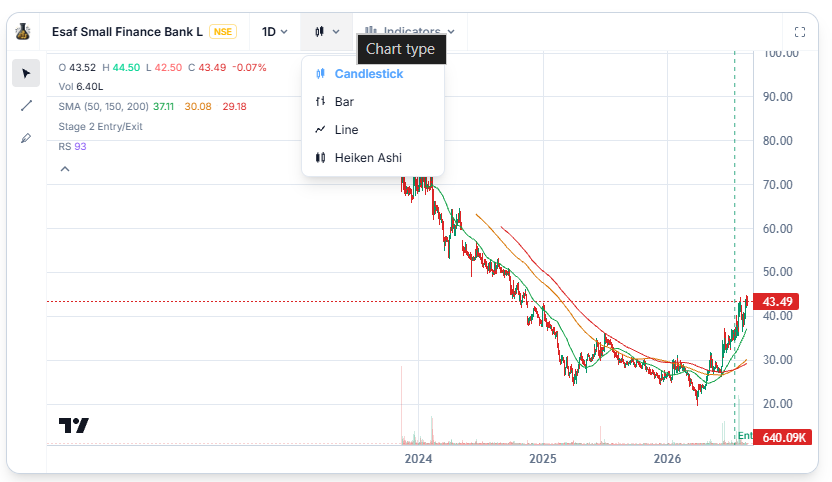832x482 pixels.
Task: Click the C 43.49 close value
Action: click(207, 67)
